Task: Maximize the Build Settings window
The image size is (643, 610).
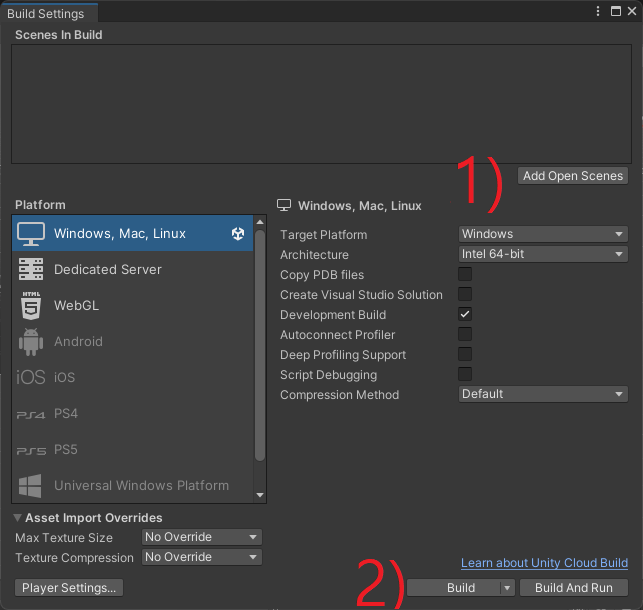Action: tap(616, 11)
